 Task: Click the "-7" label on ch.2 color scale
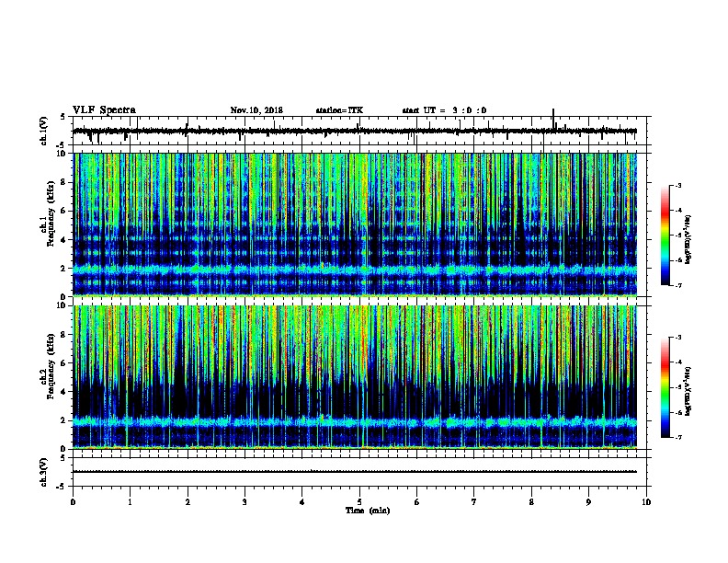[677, 437]
